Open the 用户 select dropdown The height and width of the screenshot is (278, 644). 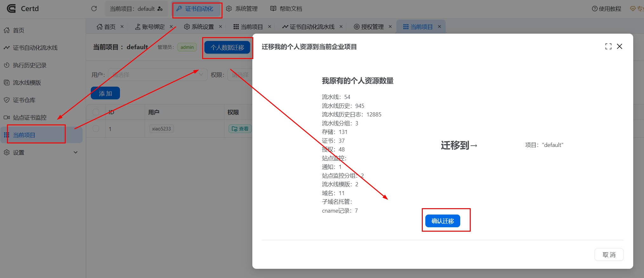click(157, 75)
